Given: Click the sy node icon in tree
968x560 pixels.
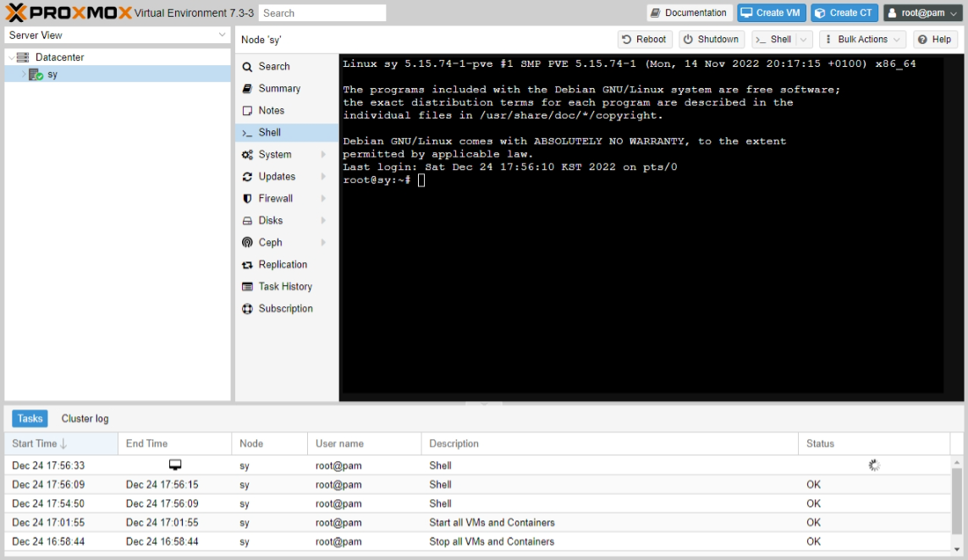Looking at the screenshot, I should pos(36,74).
